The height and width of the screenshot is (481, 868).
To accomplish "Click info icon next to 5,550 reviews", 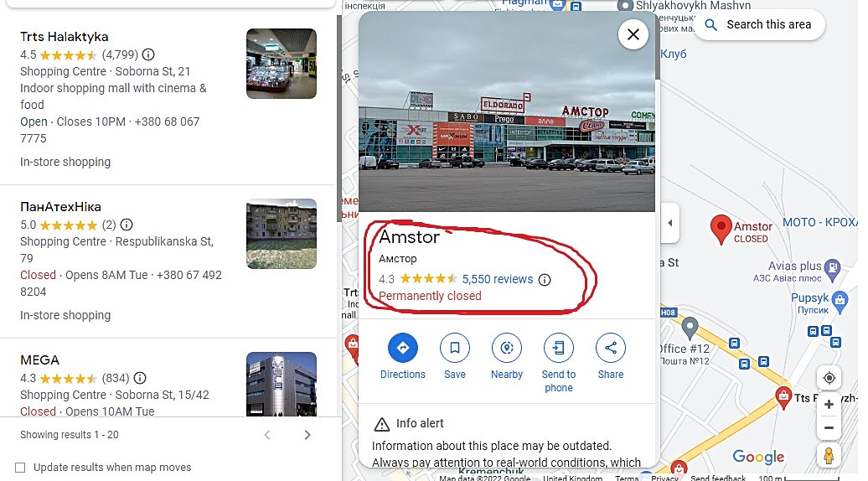I will [x=545, y=280].
